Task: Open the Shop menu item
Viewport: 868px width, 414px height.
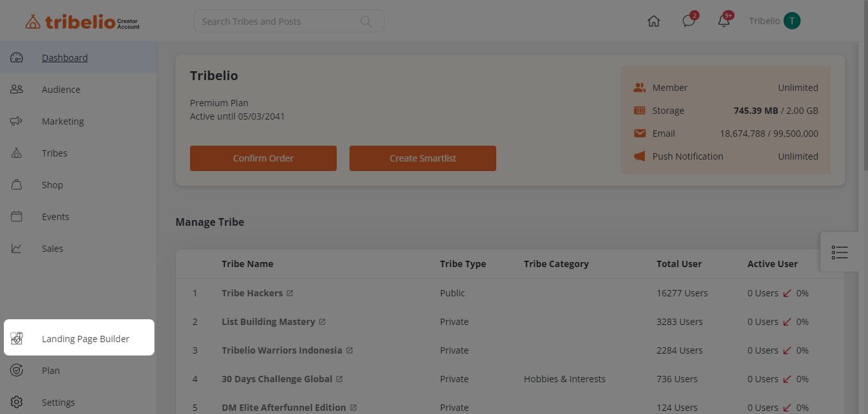Action: coord(78,185)
